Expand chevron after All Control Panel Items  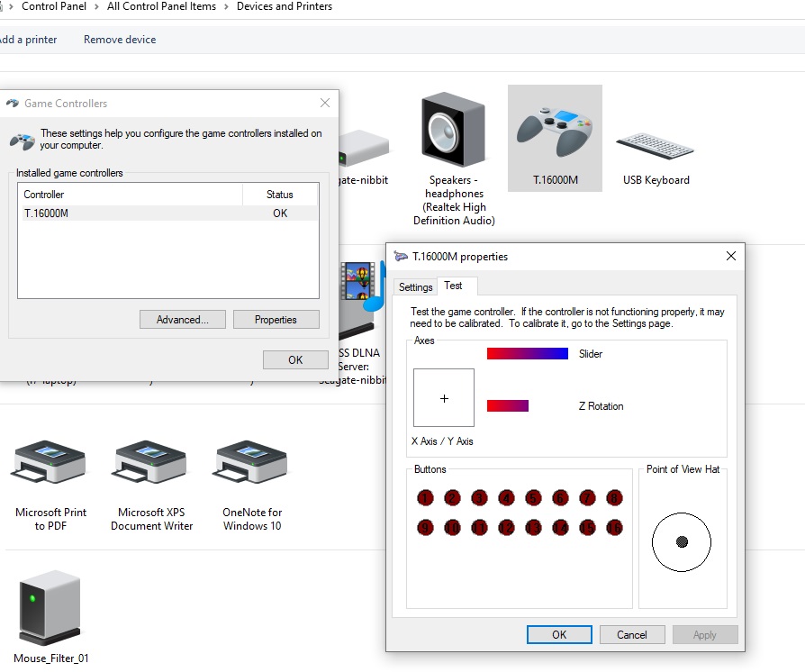[226, 6]
